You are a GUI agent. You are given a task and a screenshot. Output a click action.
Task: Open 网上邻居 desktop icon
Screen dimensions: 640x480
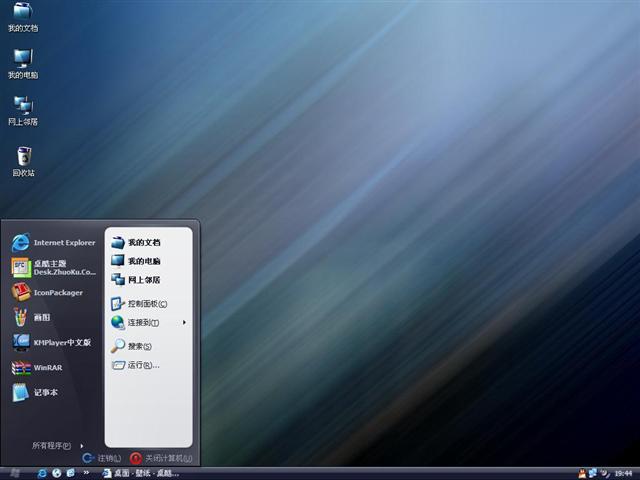click(23, 111)
